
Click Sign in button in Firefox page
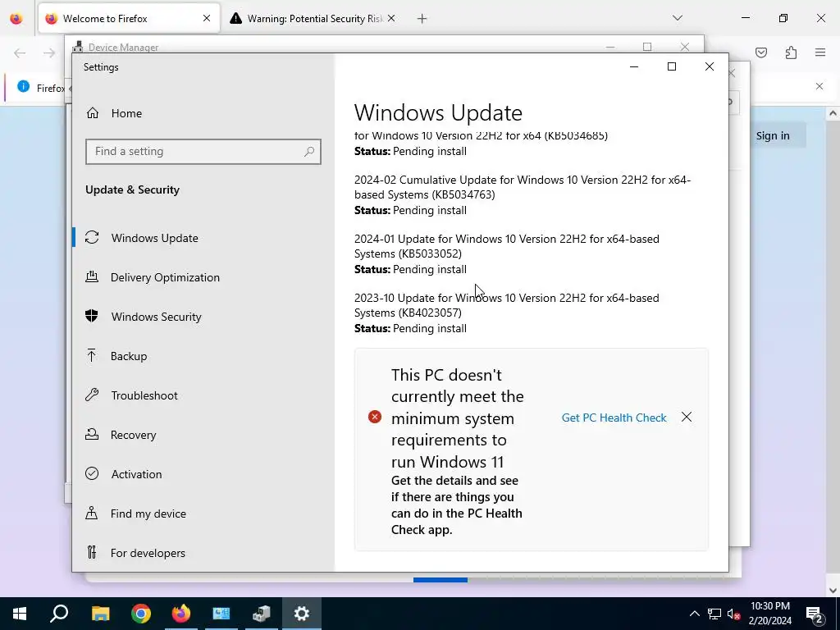pyautogui.click(x=773, y=135)
